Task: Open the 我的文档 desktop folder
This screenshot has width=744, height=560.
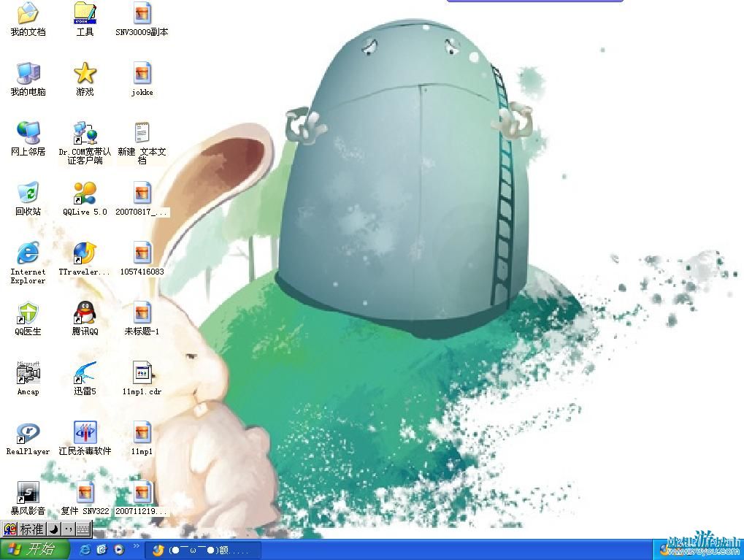Action: 28,19
